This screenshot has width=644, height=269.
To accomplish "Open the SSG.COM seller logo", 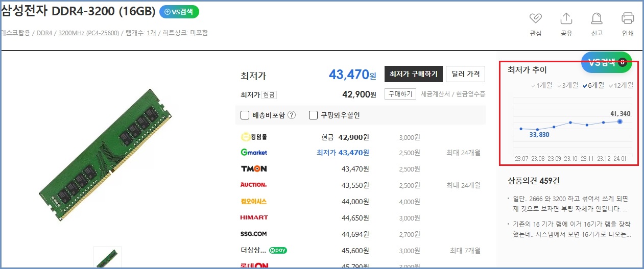I will (x=254, y=234).
